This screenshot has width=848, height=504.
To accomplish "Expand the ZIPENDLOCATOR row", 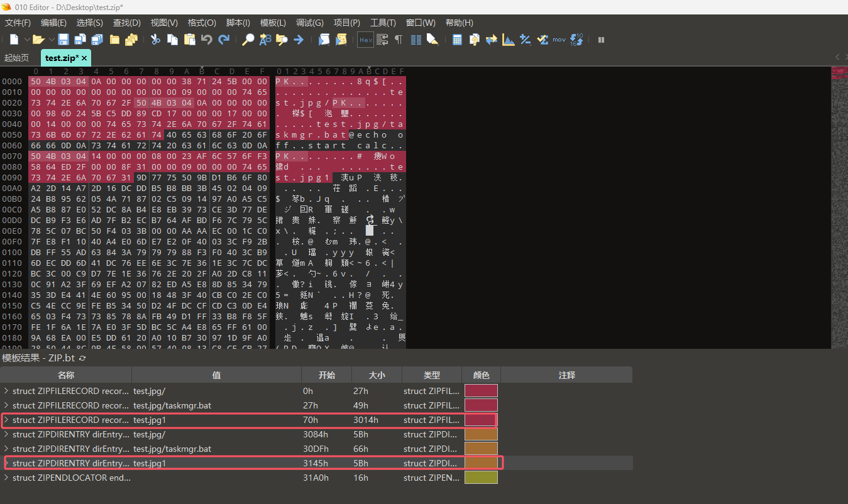I will (x=6, y=478).
